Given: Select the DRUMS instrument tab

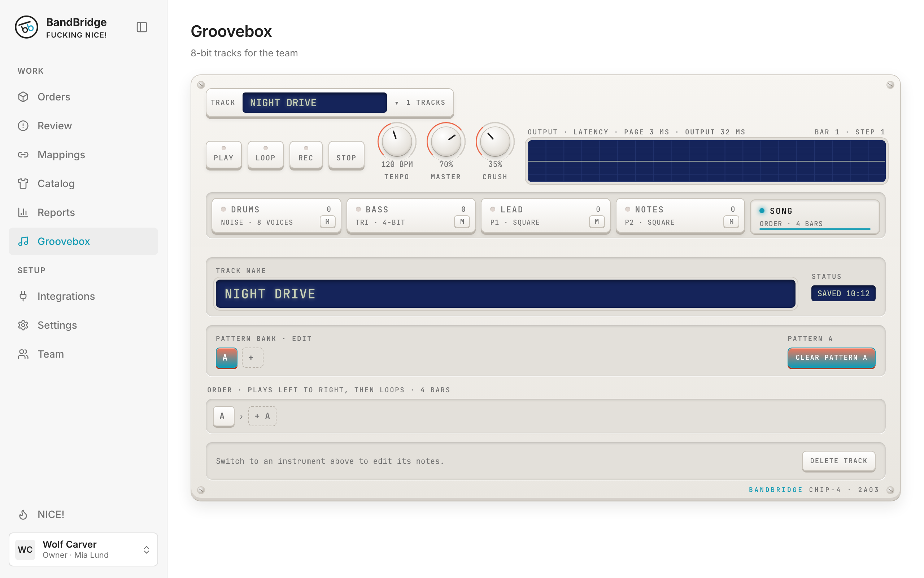Looking at the screenshot, I should pyautogui.click(x=276, y=216).
